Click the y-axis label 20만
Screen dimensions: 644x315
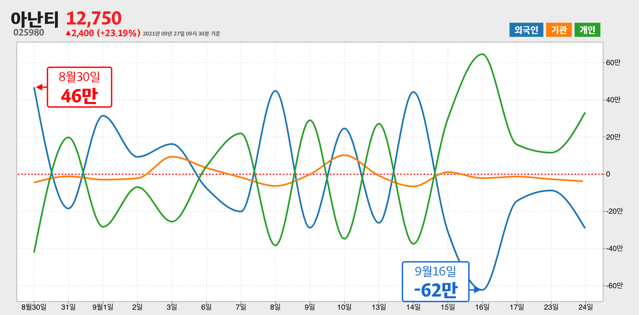click(613, 137)
